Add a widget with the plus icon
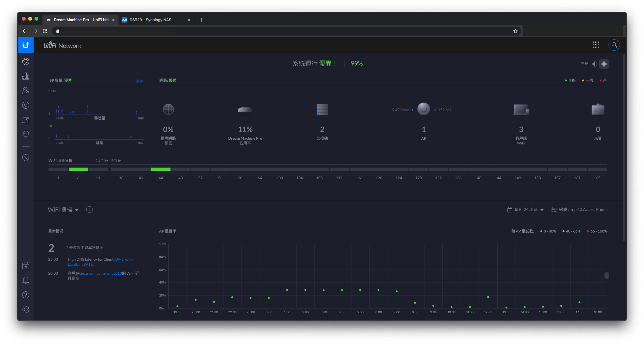 point(90,210)
